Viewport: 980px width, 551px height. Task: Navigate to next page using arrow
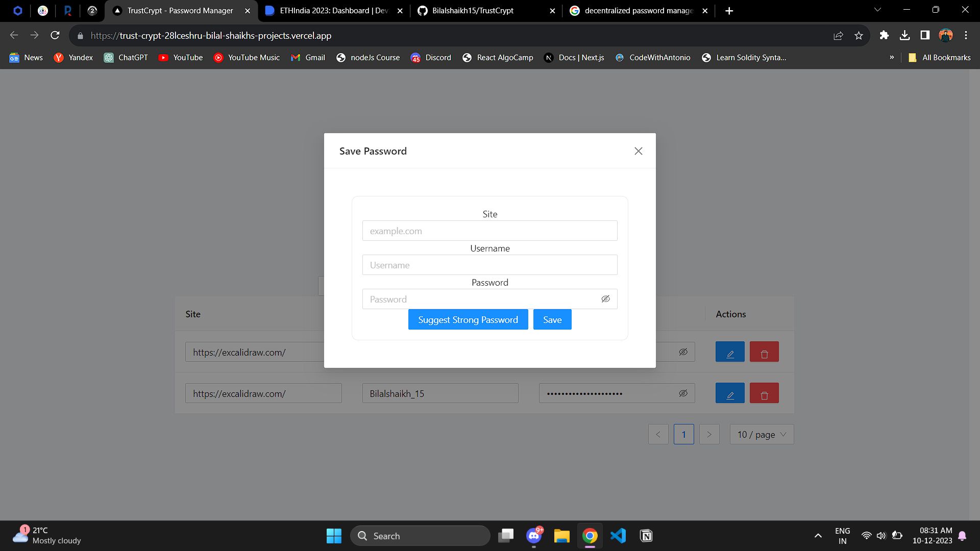click(x=709, y=434)
